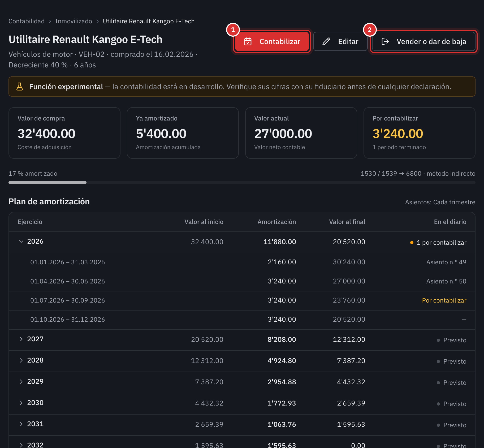Image resolution: width=484 pixels, height=448 pixels.
Task: Click amortización value 8'208.00
Action: pyautogui.click(x=282, y=339)
